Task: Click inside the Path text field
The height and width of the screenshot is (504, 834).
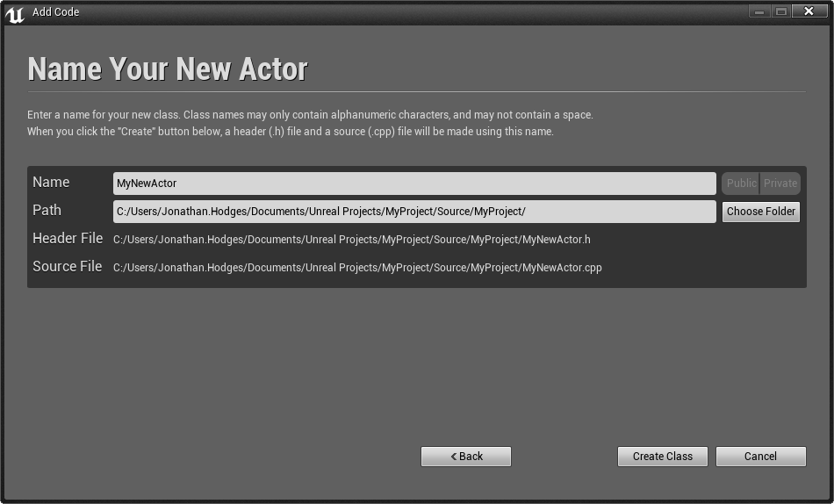Action: coord(414,212)
